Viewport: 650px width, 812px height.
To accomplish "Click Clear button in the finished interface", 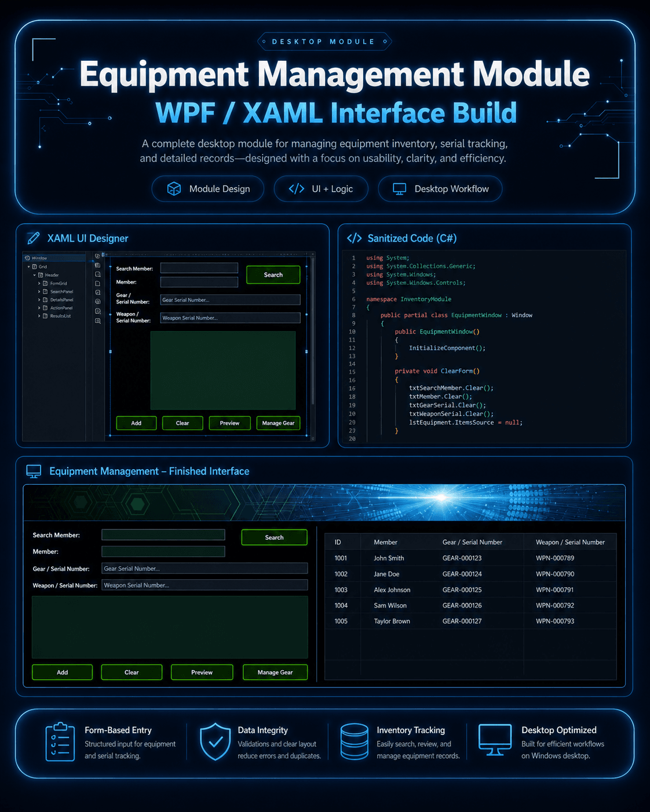I will click(132, 672).
